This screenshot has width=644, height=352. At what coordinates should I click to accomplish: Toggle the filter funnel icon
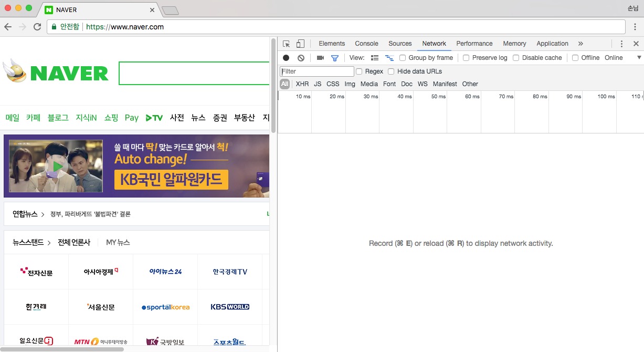pyautogui.click(x=335, y=58)
